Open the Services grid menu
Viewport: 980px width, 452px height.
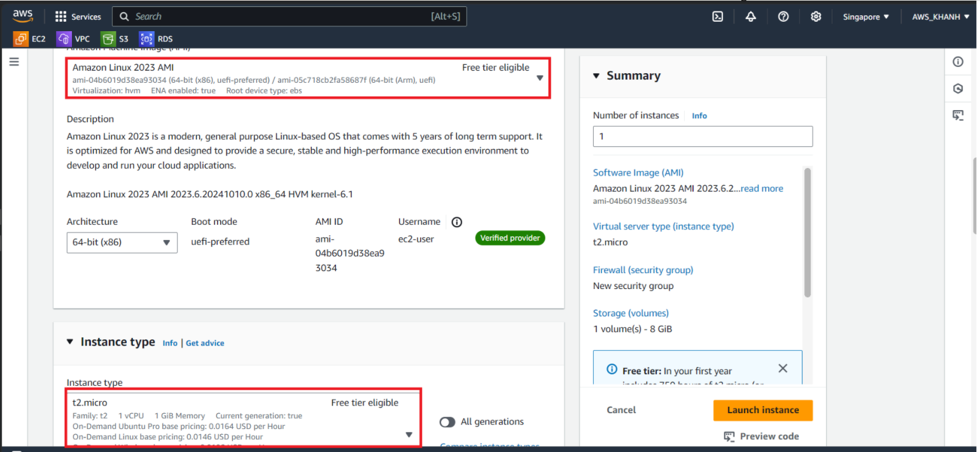(x=61, y=17)
